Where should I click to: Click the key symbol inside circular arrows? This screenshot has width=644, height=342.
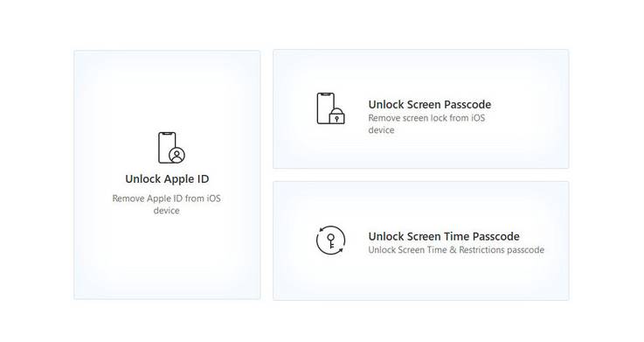point(331,241)
